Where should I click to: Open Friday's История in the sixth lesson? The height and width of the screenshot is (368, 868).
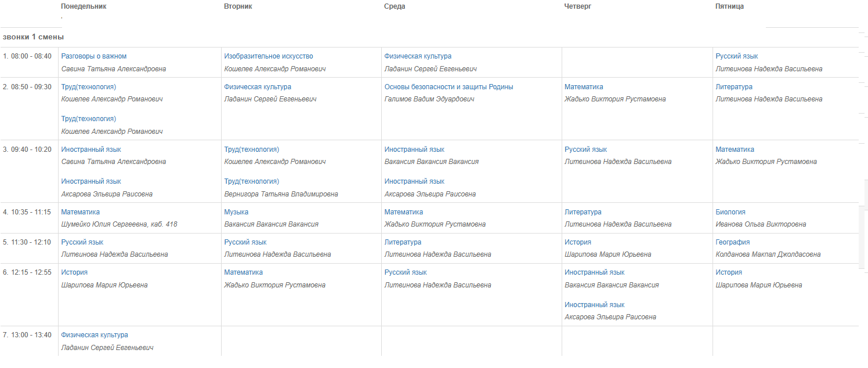[x=729, y=272]
